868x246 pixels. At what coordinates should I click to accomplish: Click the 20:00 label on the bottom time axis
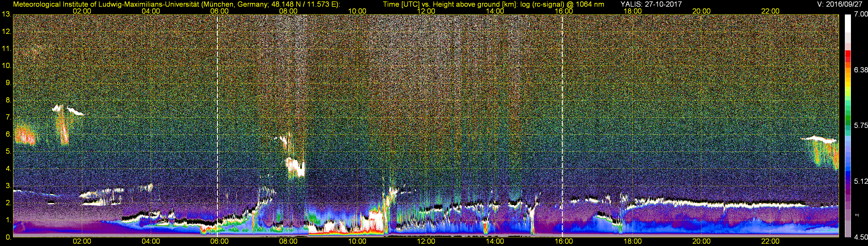(702, 241)
